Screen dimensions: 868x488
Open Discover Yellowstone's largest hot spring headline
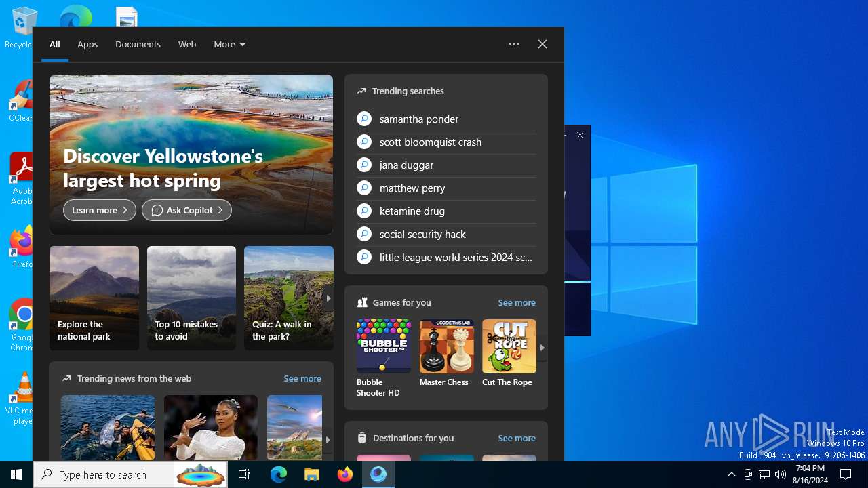[163, 168]
